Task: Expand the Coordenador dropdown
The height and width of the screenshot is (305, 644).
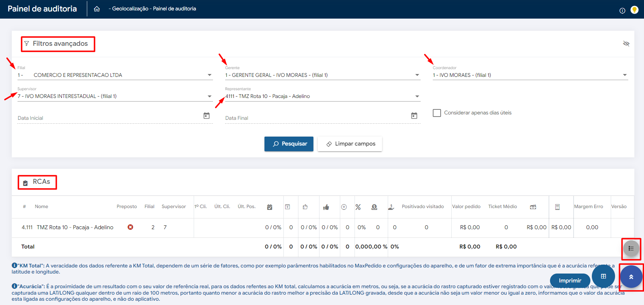Action: [x=625, y=75]
